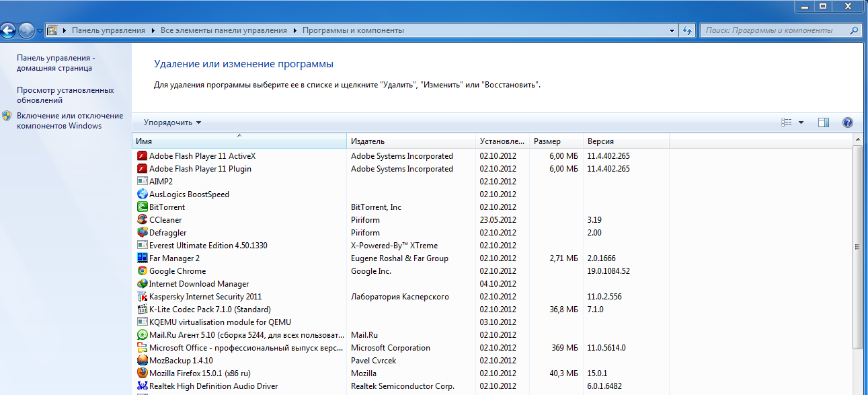Click the Defraggler program icon

(x=142, y=233)
